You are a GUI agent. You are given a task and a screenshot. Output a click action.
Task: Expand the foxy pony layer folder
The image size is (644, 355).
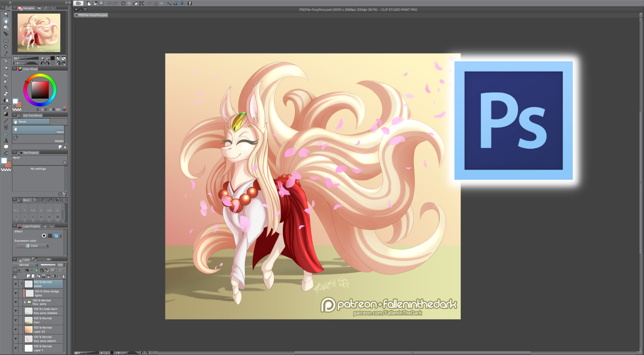pos(25,302)
